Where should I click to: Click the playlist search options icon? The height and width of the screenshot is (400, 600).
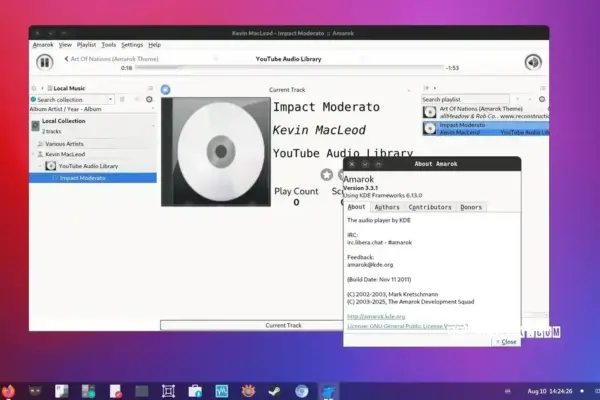coord(542,100)
